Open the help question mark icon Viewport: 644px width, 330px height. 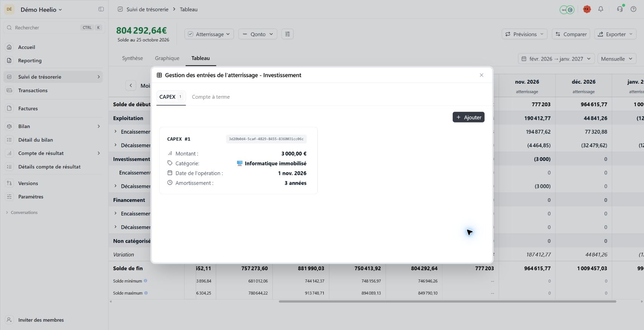click(x=633, y=9)
